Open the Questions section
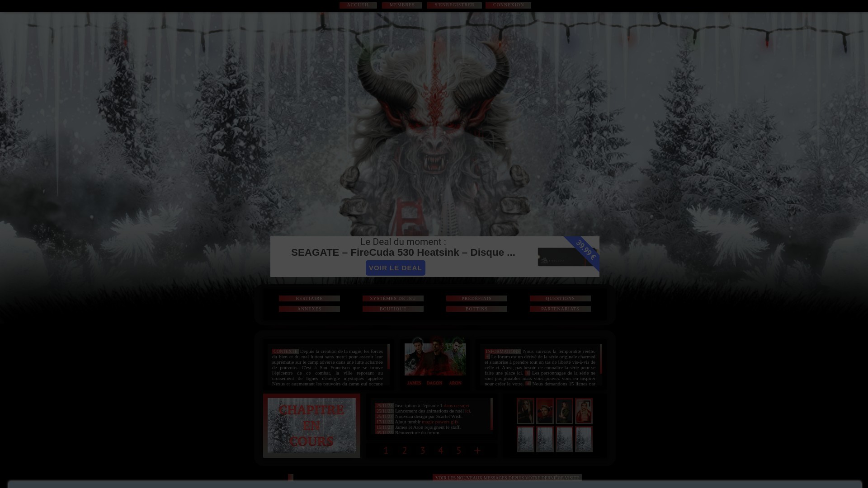 coord(560,299)
